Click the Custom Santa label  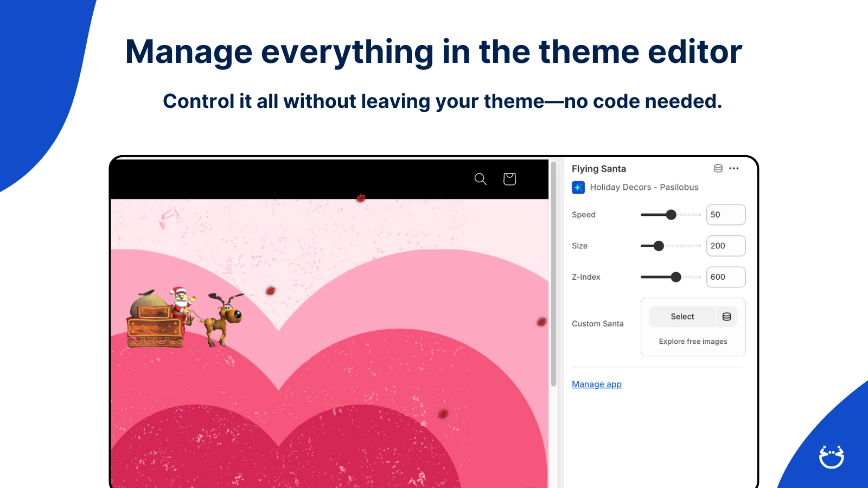(598, 324)
